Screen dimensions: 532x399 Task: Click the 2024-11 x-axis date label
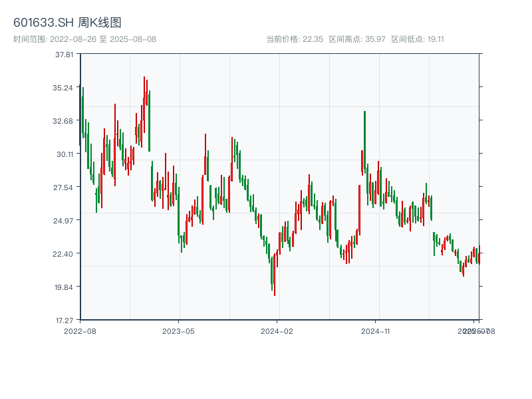[376, 331]
